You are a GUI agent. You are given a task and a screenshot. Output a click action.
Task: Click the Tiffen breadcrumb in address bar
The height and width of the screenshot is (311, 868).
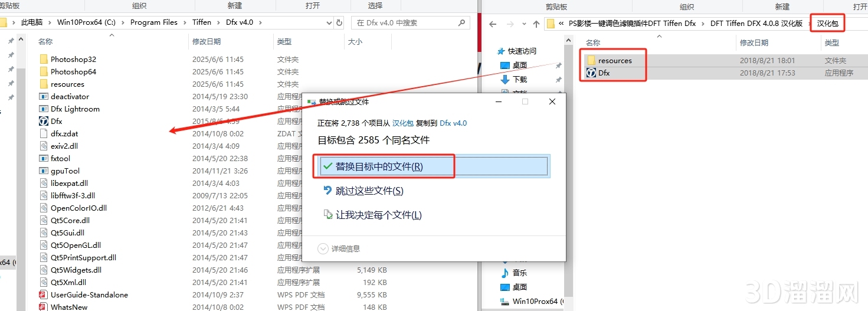[202, 22]
